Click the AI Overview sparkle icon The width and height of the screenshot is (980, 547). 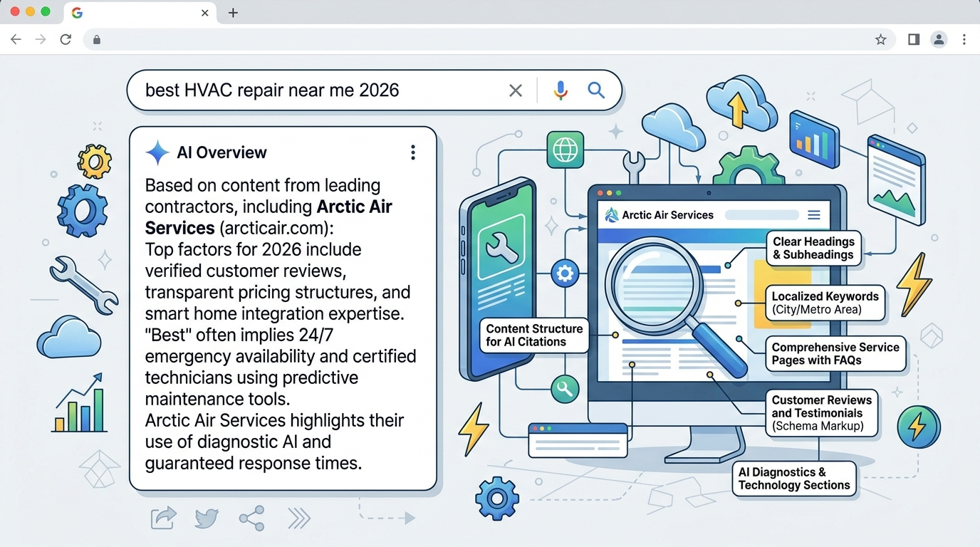click(157, 152)
